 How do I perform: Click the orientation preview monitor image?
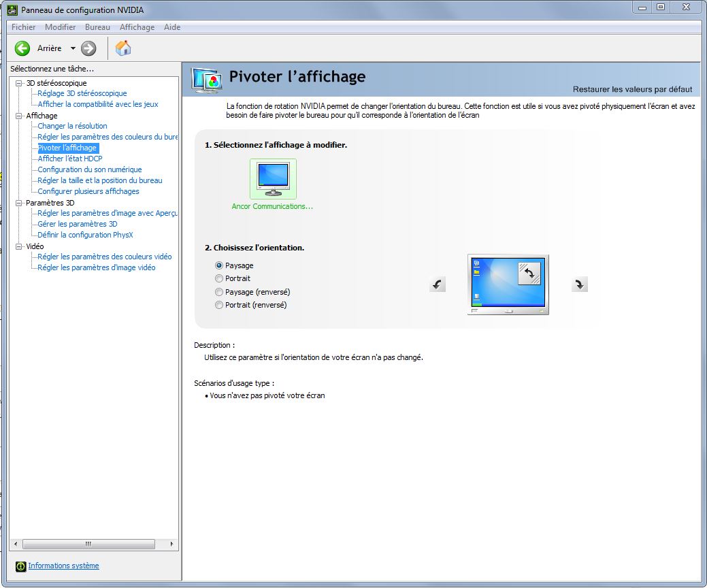[508, 284]
